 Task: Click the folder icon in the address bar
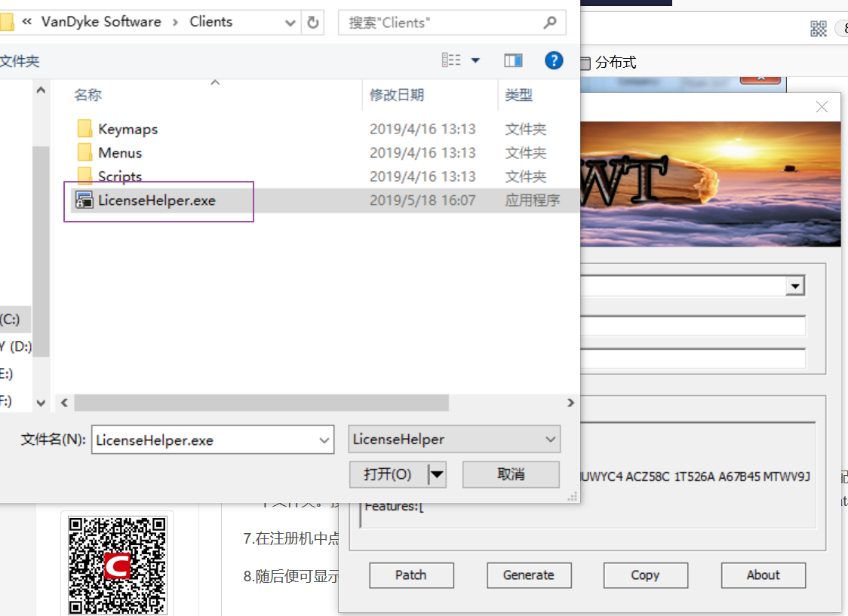tap(9, 23)
